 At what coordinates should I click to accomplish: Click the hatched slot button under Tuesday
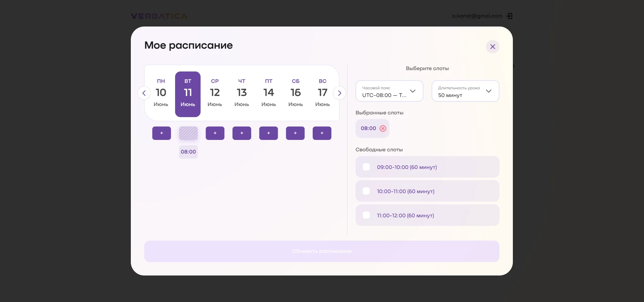point(188,133)
